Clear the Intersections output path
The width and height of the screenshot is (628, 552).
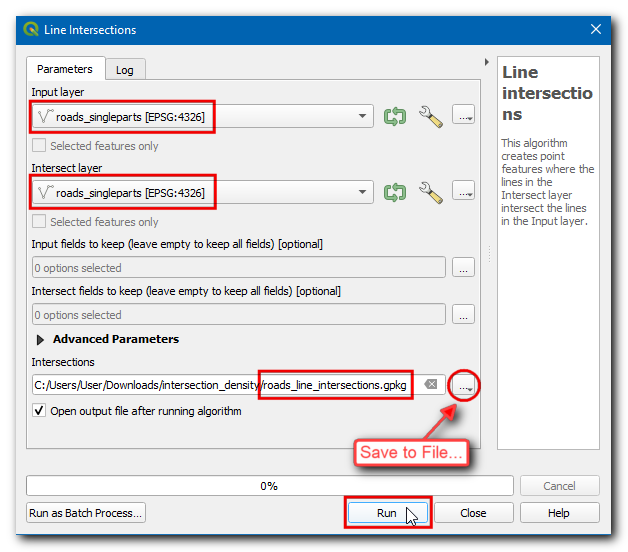pyautogui.click(x=429, y=385)
